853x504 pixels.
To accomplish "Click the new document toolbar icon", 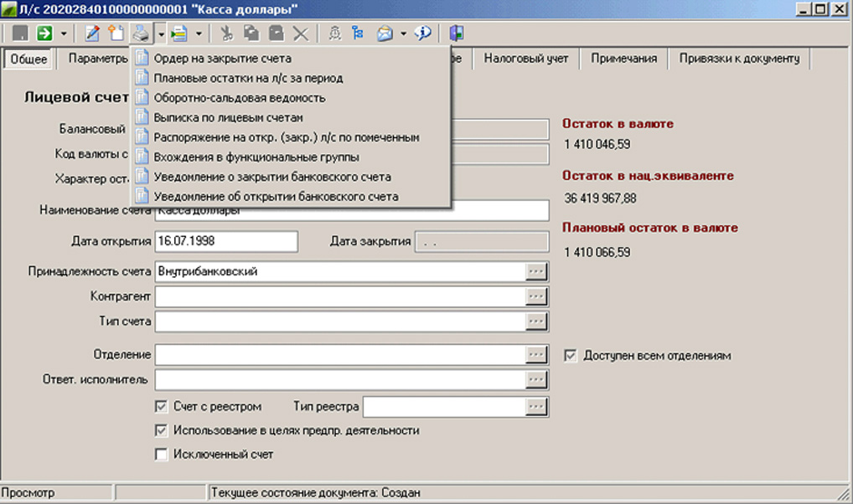I will coord(116,33).
